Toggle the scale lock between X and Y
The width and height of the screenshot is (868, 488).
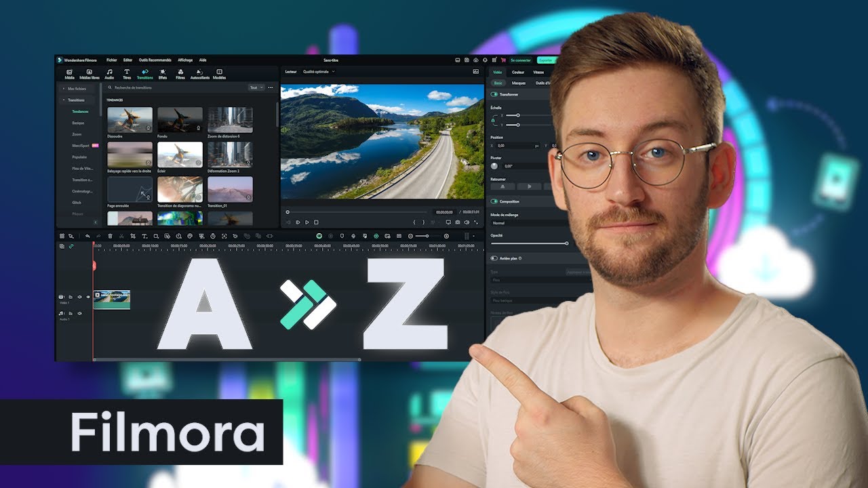[x=493, y=120]
